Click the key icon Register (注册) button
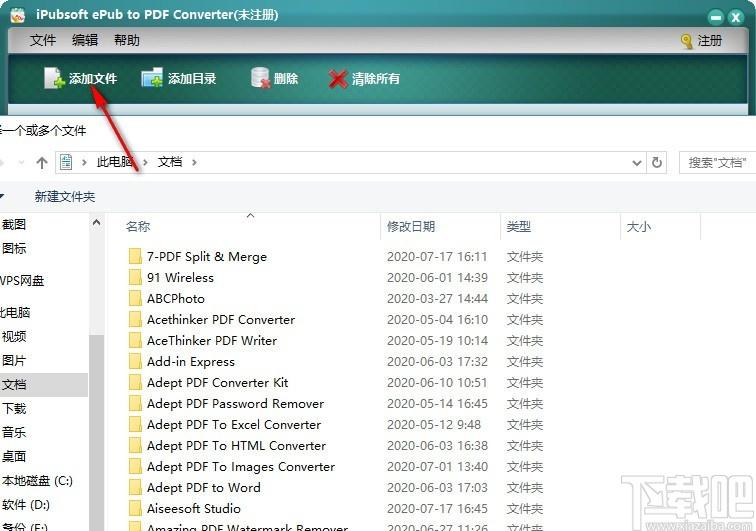Viewport: 756px width, 531px height. (702, 41)
